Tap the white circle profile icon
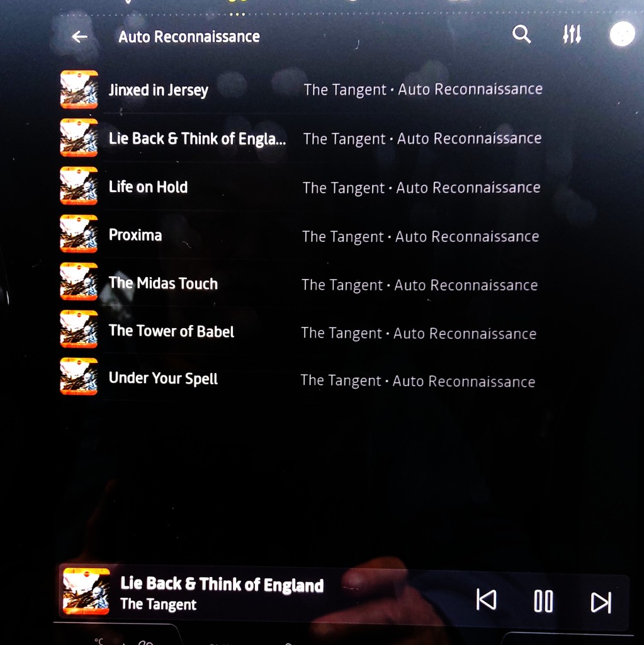Viewport: 644px width, 645px height. pos(622,34)
